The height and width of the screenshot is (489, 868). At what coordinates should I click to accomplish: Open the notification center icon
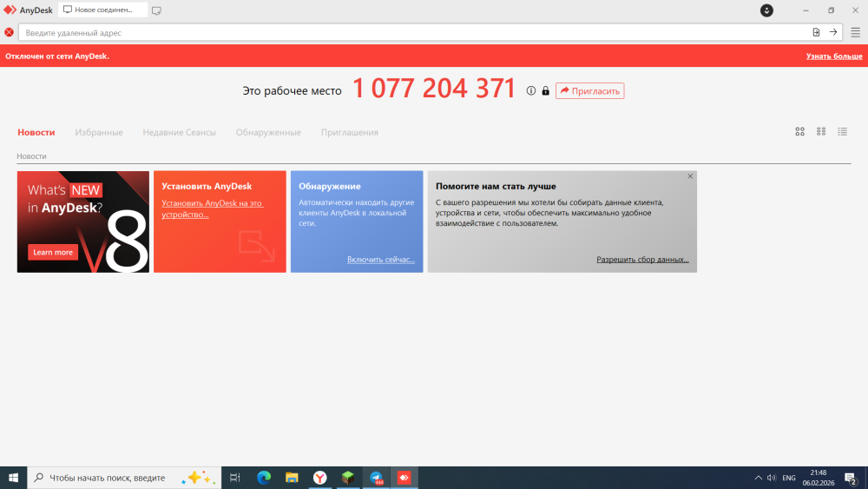(851, 478)
